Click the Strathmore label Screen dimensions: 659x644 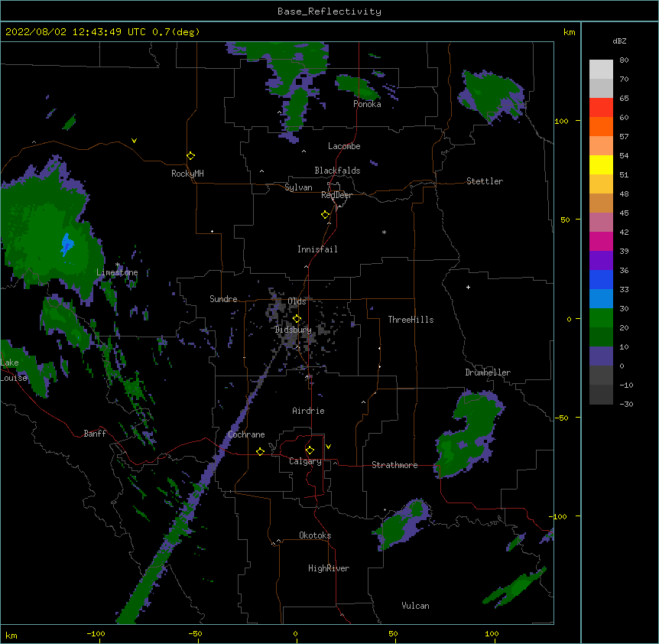tap(394, 465)
